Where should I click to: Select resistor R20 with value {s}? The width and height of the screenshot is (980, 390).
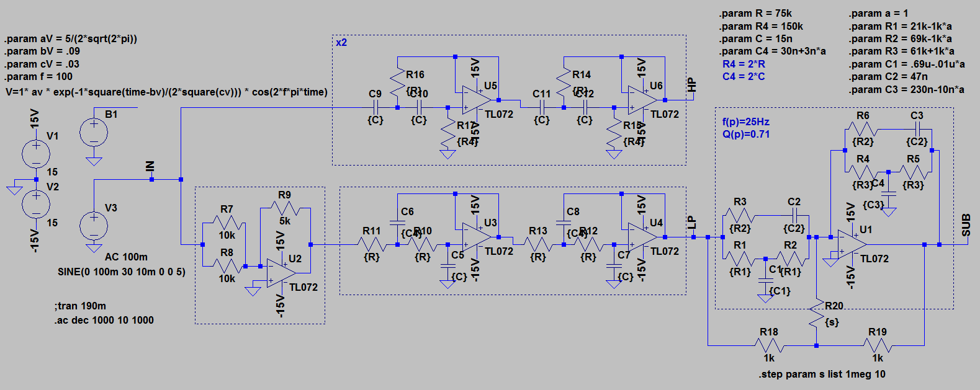pyautogui.click(x=817, y=317)
